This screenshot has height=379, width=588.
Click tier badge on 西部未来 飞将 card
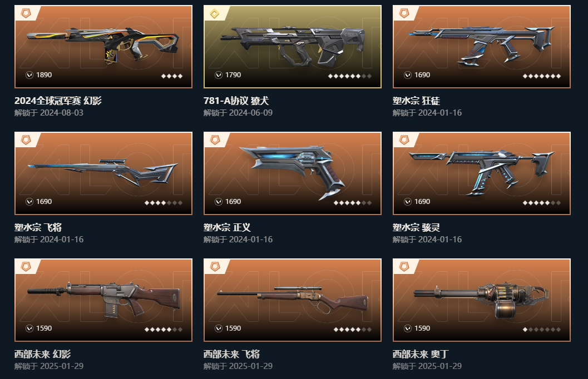215,267
